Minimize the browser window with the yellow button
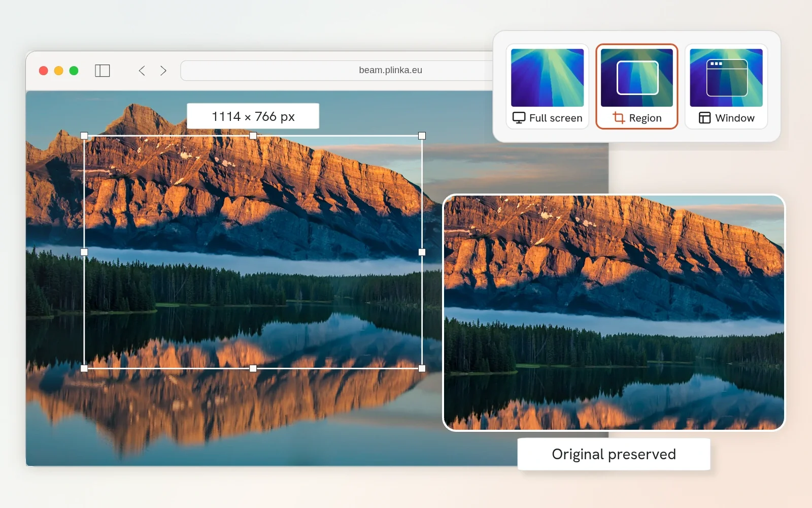812x508 pixels. 59,71
